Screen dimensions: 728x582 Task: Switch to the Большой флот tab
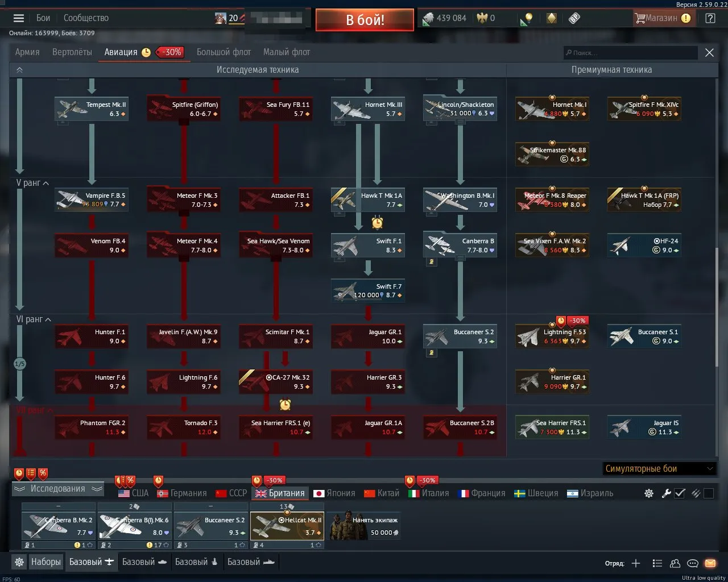tap(224, 52)
